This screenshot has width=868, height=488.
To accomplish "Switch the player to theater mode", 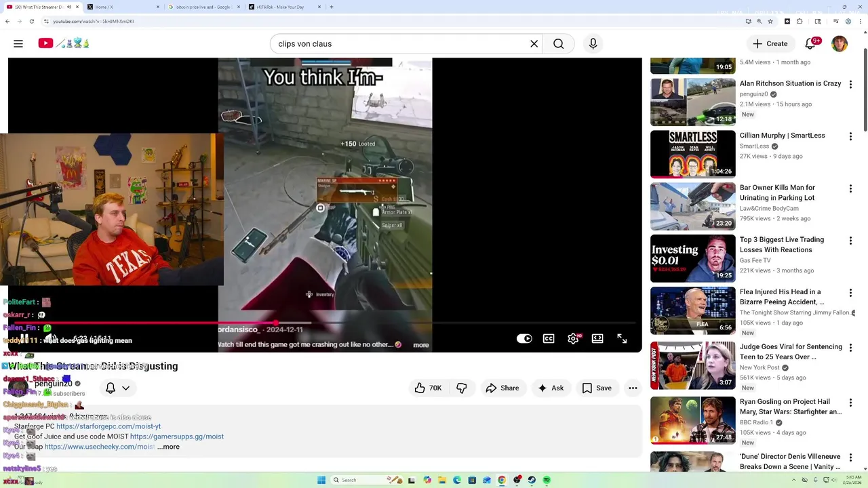I will pyautogui.click(x=597, y=338).
